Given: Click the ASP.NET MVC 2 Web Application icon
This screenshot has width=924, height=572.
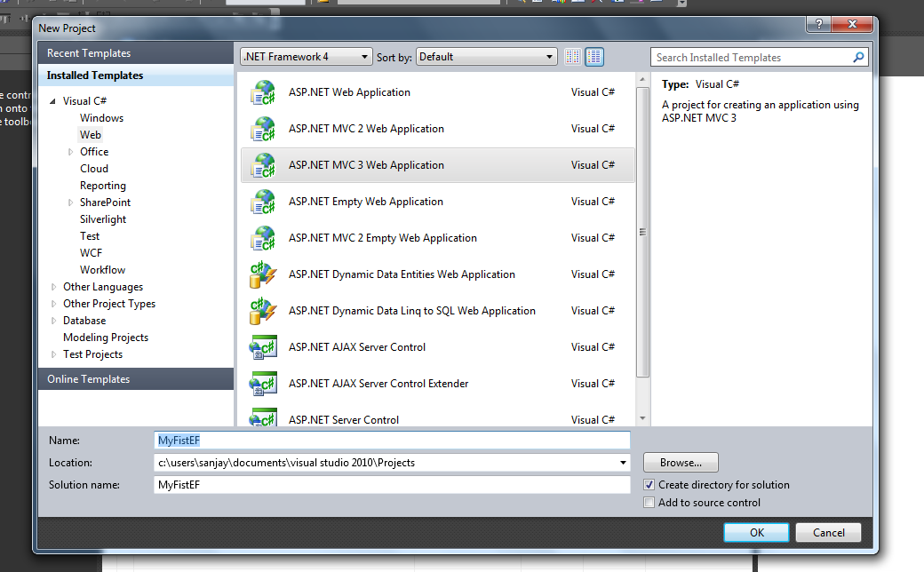Looking at the screenshot, I should coord(263,129).
